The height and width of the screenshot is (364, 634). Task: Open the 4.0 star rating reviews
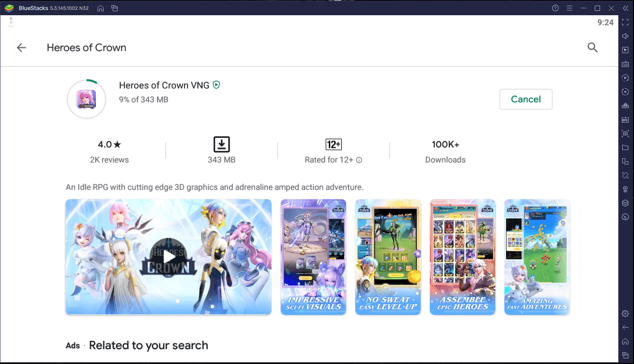[x=109, y=151]
